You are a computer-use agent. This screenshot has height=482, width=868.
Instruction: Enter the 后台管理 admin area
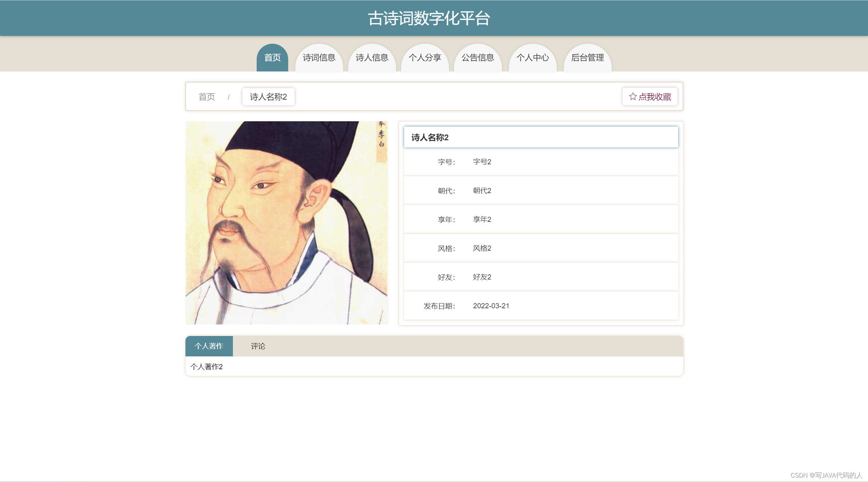pos(587,58)
